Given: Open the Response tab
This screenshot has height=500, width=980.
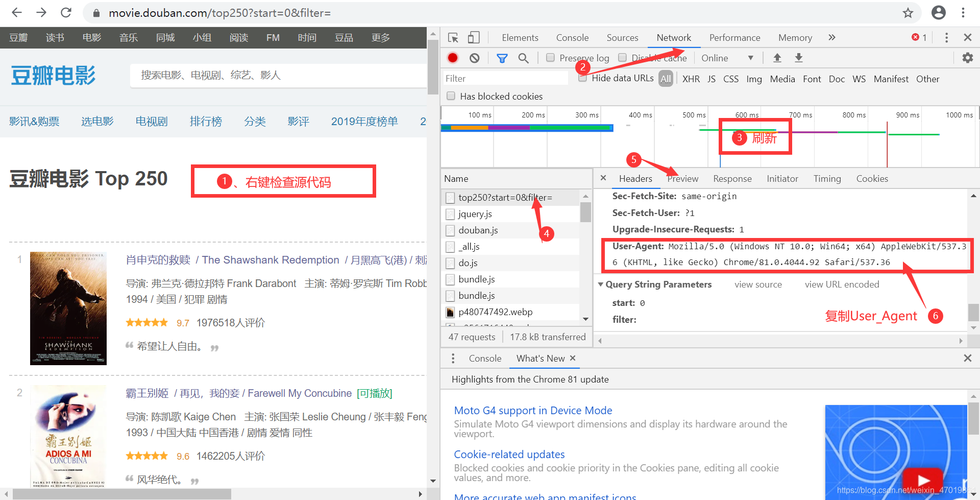Looking at the screenshot, I should tap(732, 179).
